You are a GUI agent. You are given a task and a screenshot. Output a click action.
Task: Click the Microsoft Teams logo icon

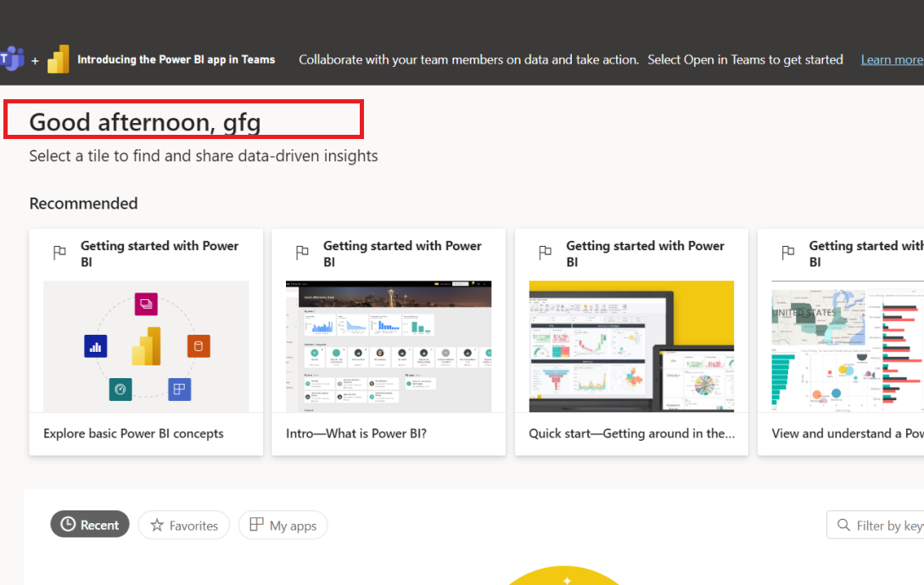point(12,58)
